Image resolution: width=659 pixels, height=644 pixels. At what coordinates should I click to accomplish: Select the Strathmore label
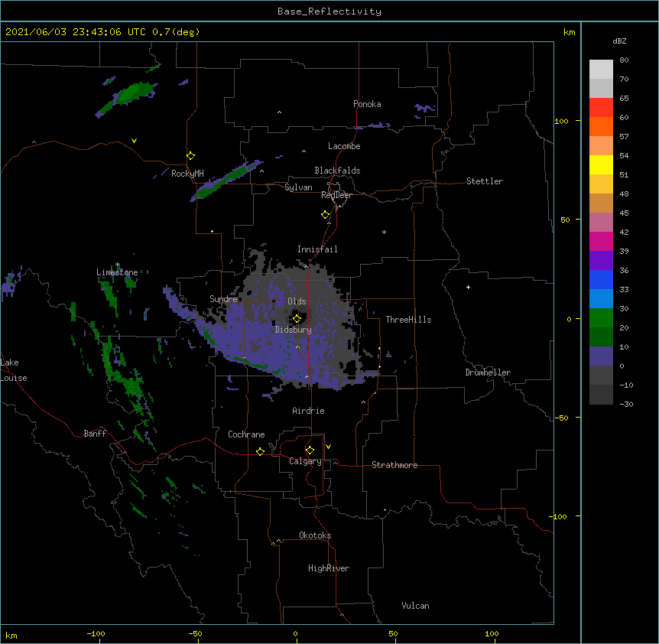(x=394, y=465)
